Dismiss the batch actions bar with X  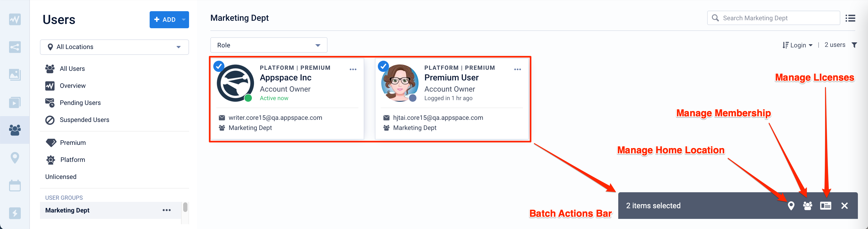844,206
